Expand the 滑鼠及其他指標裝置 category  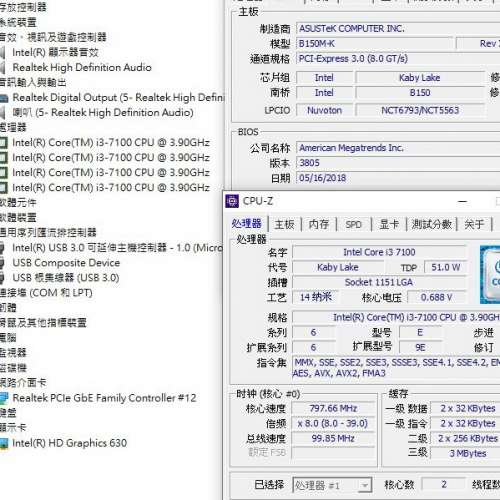pyautogui.click(x=43, y=323)
